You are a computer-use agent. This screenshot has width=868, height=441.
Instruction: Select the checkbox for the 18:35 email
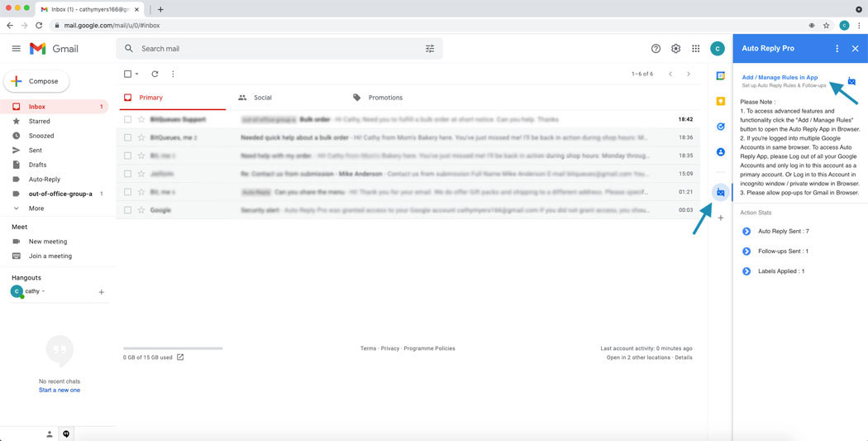[x=128, y=156]
